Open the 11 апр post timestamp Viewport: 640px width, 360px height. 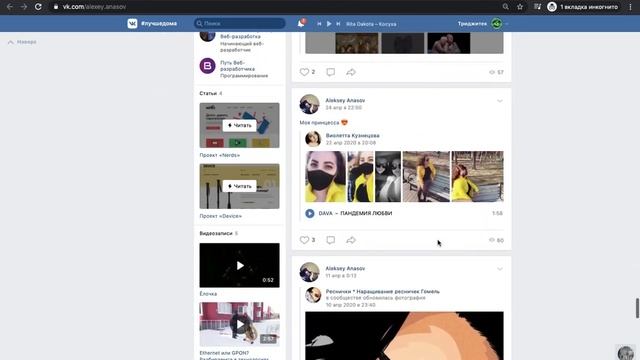click(x=341, y=276)
